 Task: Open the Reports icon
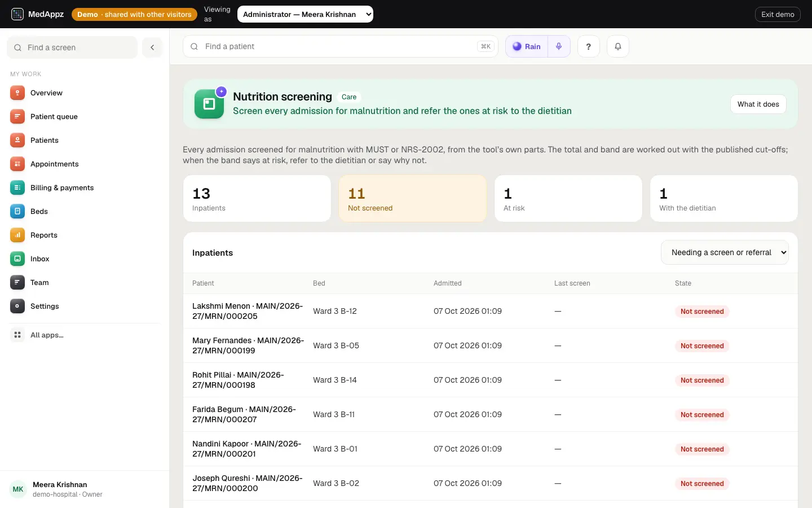17,235
